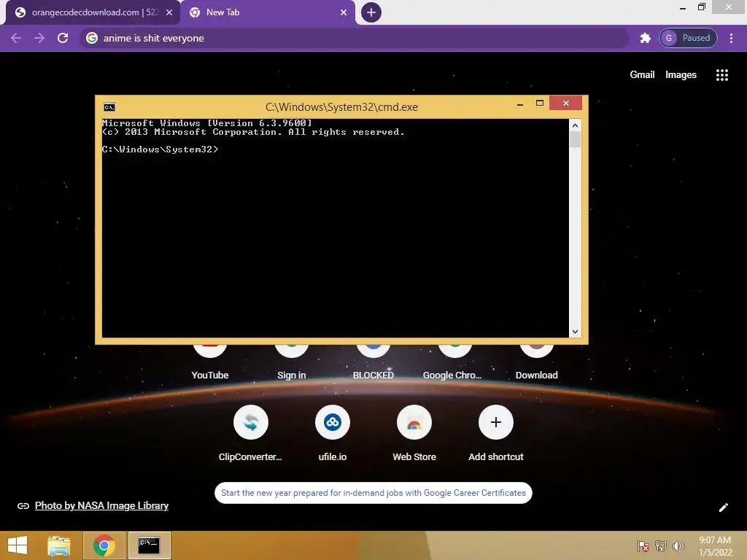Open the Sign in shortcut
Image resolution: width=747 pixels, height=560 pixels.
click(x=292, y=362)
